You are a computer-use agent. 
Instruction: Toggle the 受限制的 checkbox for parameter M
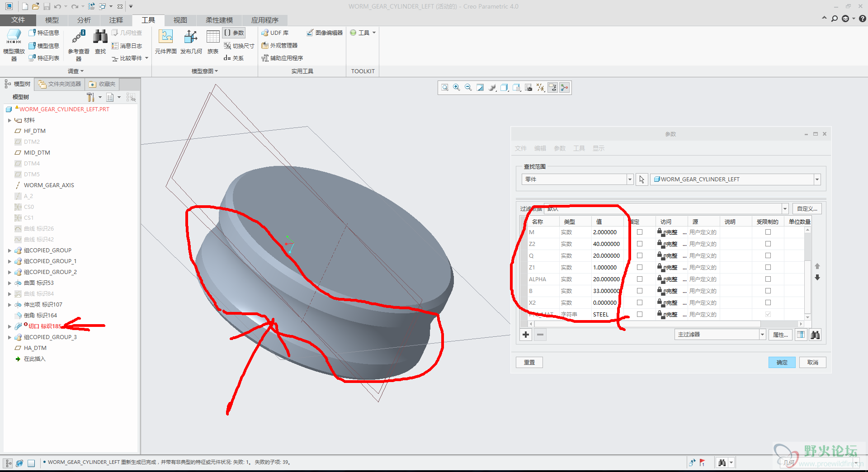coord(768,232)
